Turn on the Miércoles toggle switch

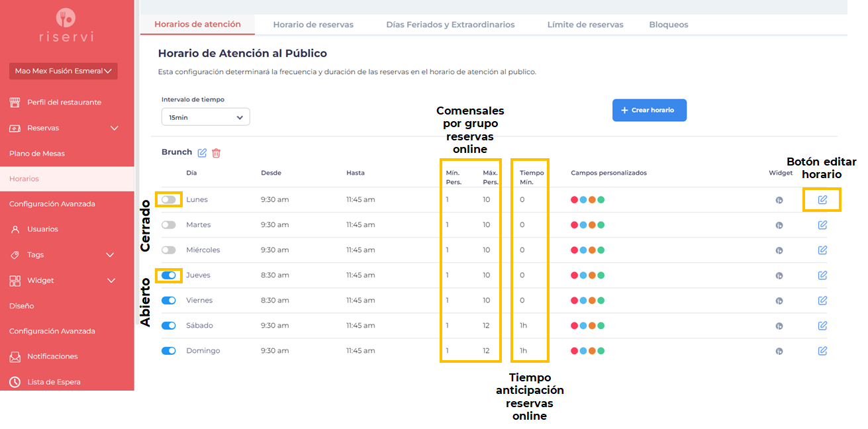(169, 250)
